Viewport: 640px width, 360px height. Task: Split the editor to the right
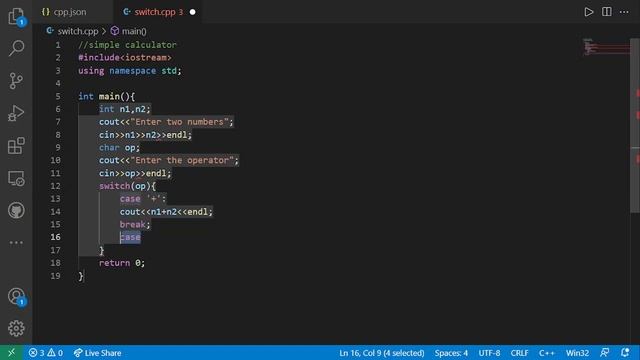[x=607, y=12]
